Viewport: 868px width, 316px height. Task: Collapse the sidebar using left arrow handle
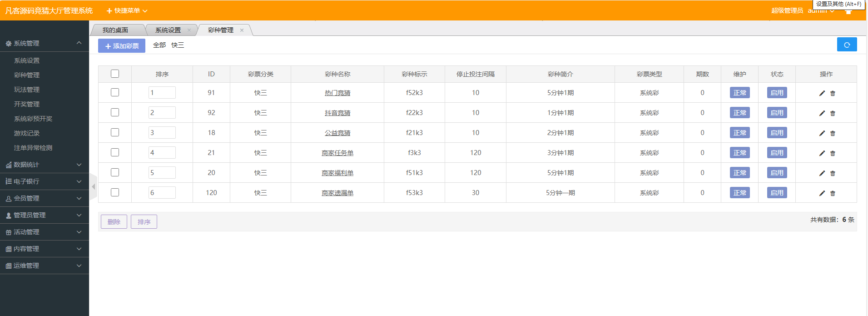(93, 186)
